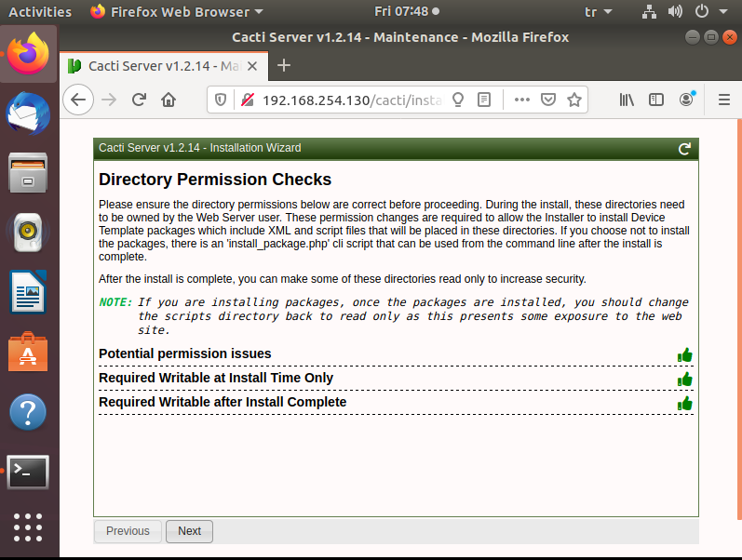This screenshot has height=560, width=742.
Task: Click thumbs-up beside Required Writable at Install Time
Action: [x=684, y=380]
